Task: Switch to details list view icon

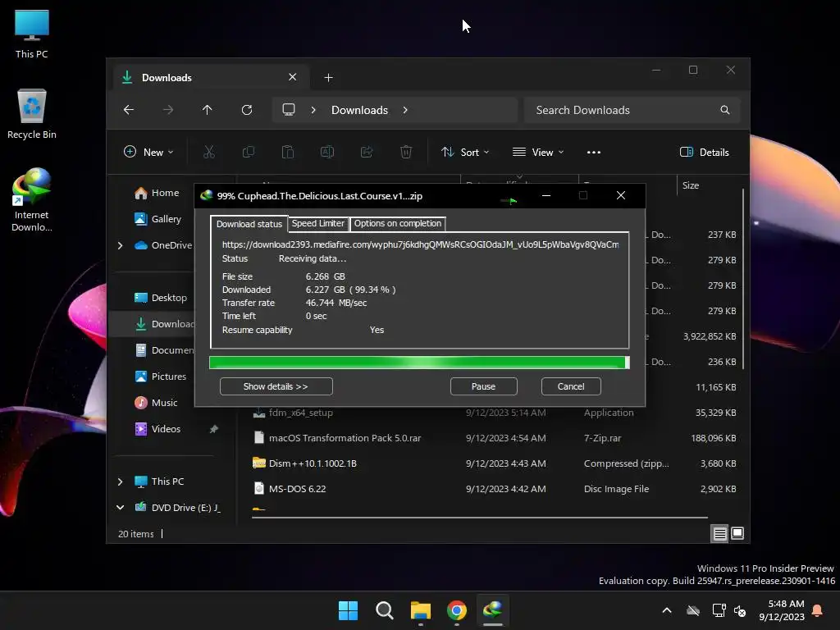Action: [x=719, y=533]
